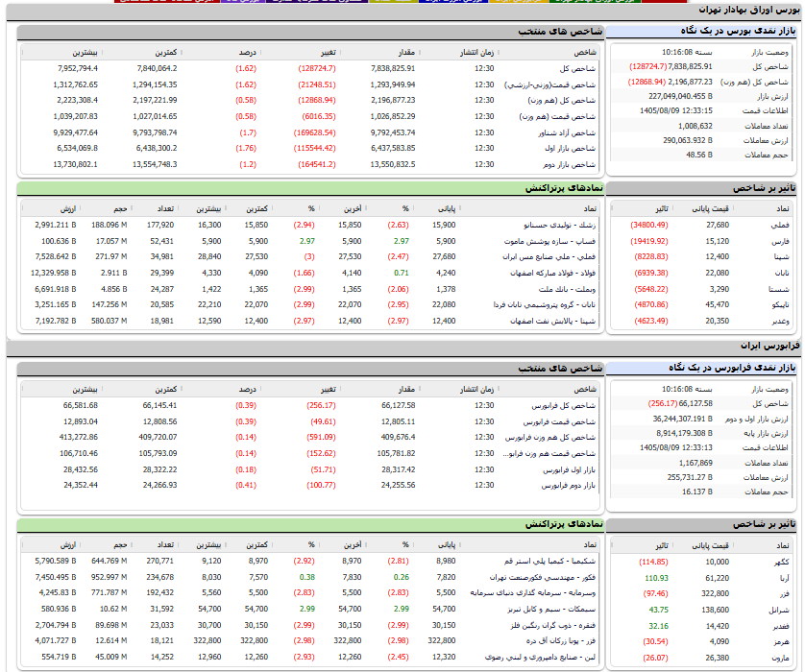Open شستا symbol in the index-impact table
Image resolution: width=805 pixels, height=672 pixels.
point(779,289)
